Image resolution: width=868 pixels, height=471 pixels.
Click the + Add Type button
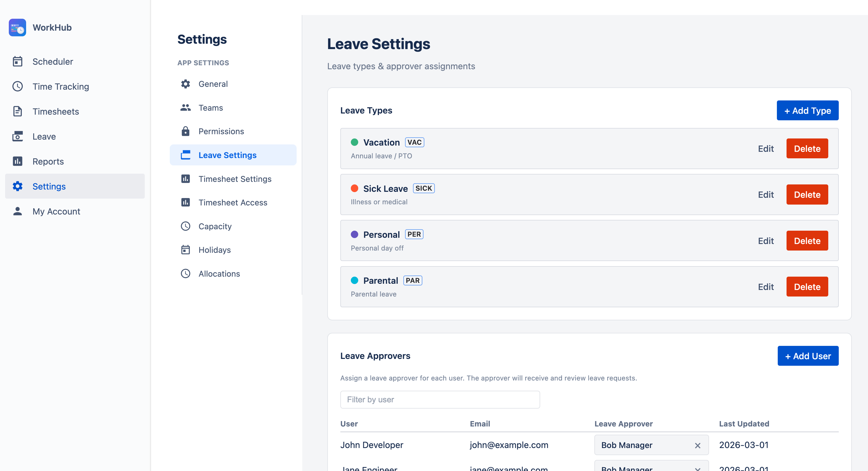(807, 110)
